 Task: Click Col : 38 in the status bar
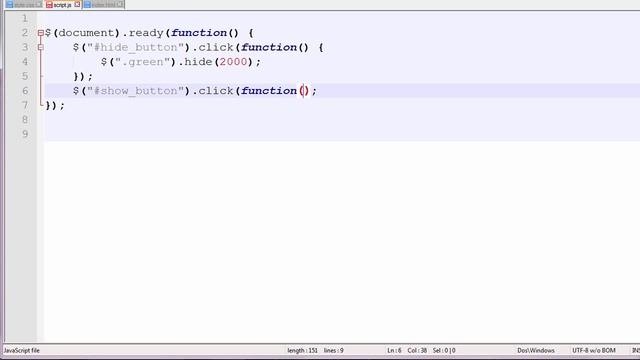click(x=417, y=350)
